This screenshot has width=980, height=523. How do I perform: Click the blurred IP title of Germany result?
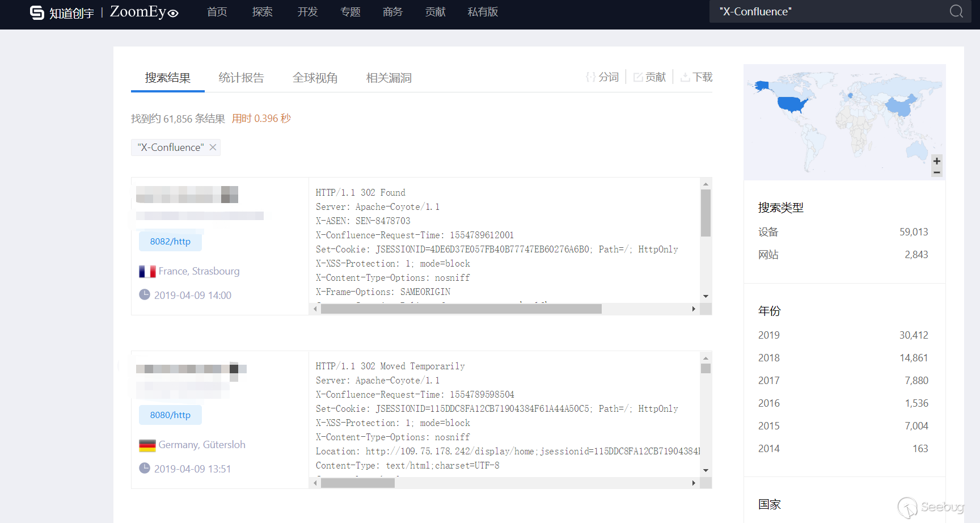point(191,369)
